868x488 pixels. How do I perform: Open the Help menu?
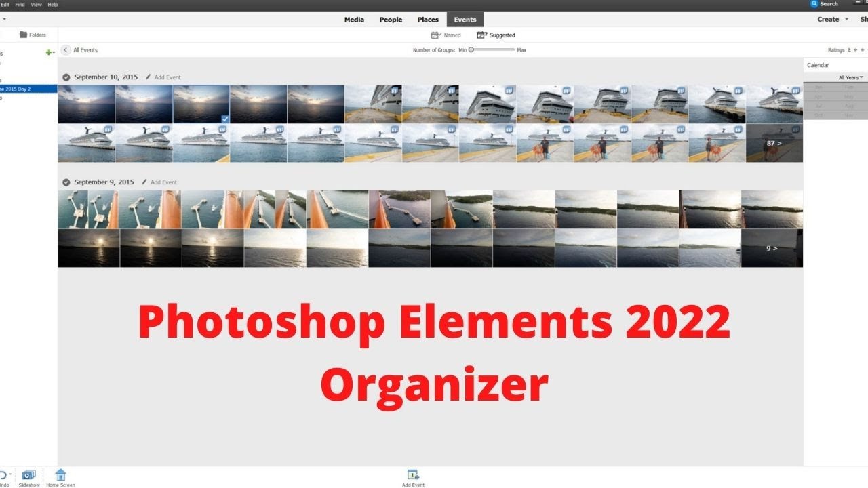pyautogui.click(x=53, y=4)
